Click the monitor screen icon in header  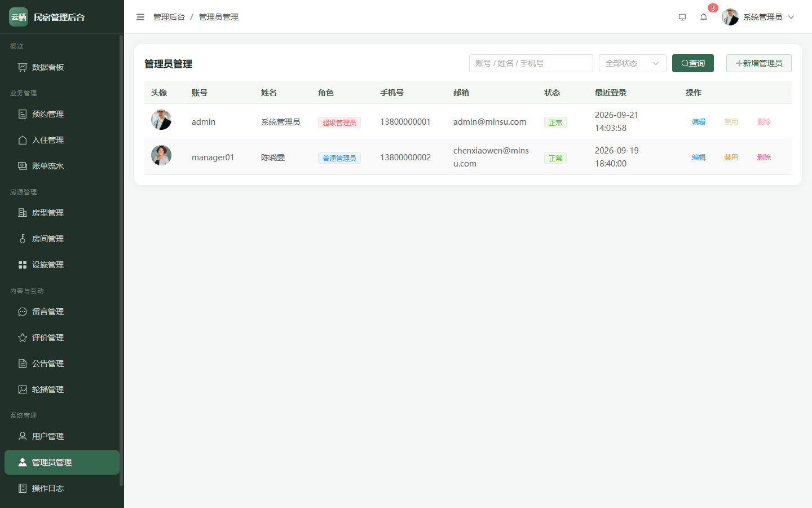[682, 17]
